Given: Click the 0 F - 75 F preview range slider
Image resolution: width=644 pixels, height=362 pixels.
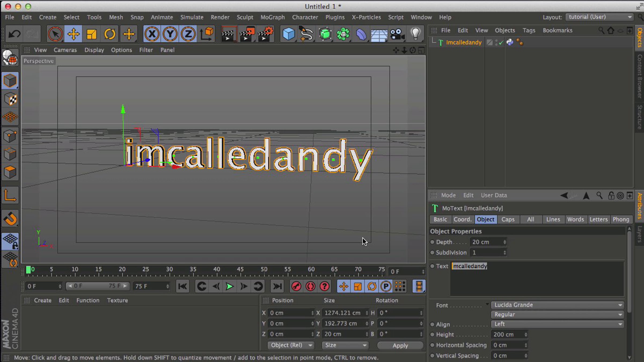Looking at the screenshot, I should point(98,286).
